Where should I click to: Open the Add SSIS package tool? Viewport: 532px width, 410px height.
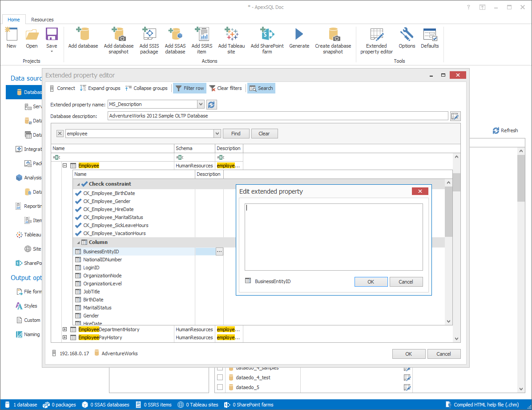tap(149, 35)
